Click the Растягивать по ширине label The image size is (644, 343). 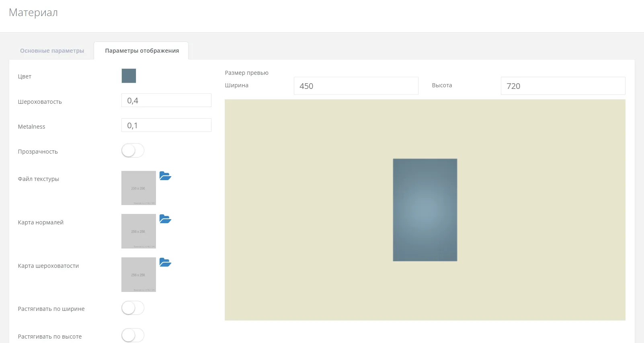click(51, 309)
